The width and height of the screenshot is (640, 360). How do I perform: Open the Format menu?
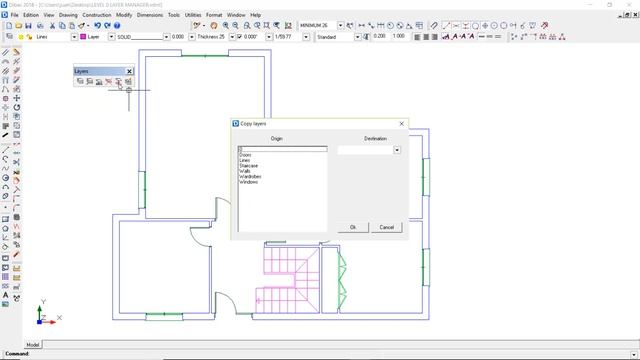pos(214,15)
